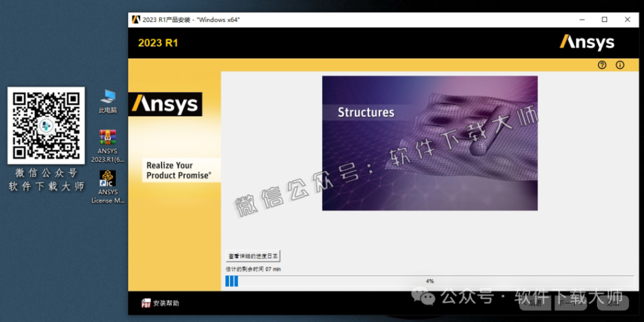Click the QR code image on desktop
This screenshot has width=644, height=322.
click(x=46, y=126)
